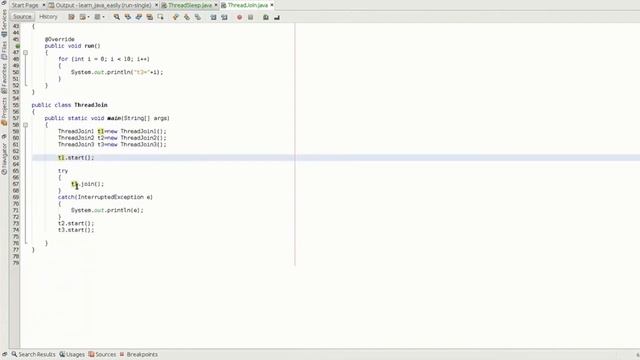Screen dimensions: 640x360
Task: Click the '@Override' annotation text
Action: pos(60,39)
